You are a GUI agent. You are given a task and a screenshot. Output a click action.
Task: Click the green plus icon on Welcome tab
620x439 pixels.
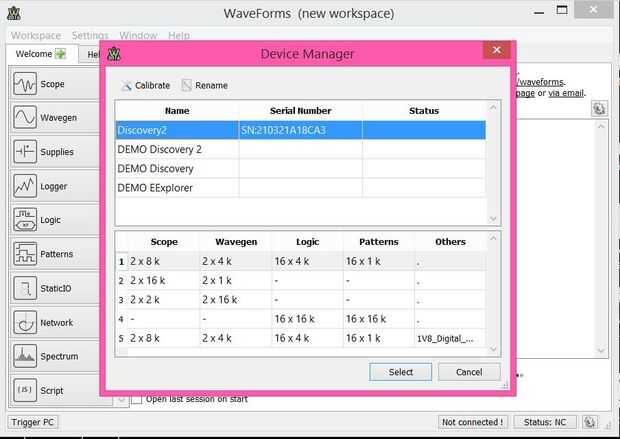(60, 54)
